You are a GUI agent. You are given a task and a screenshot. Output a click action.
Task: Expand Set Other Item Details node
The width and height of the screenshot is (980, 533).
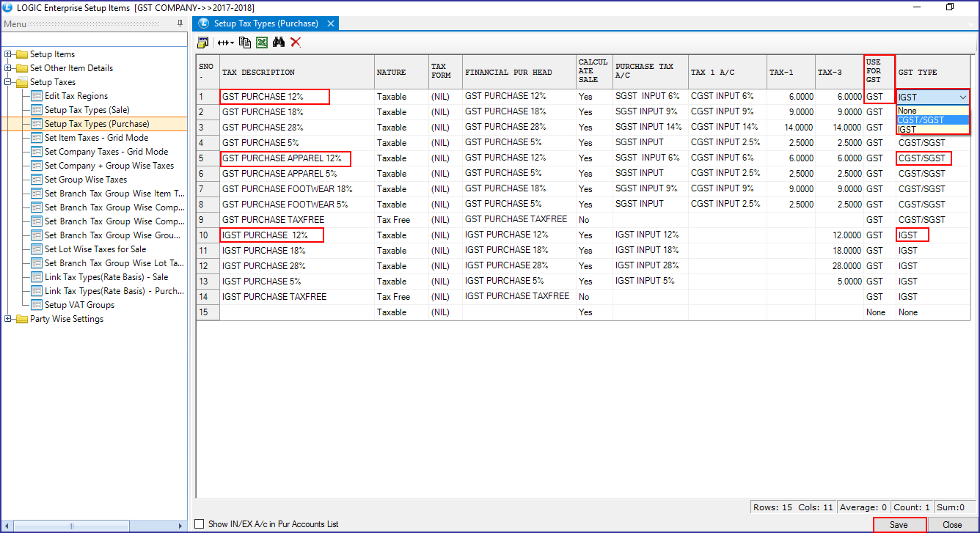[8, 68]
